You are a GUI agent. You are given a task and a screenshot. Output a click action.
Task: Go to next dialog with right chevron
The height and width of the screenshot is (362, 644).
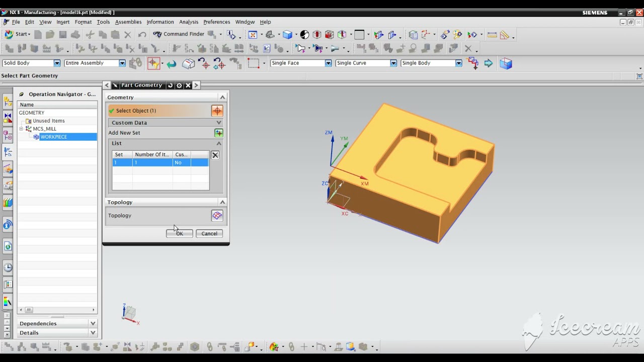point(196,85)
